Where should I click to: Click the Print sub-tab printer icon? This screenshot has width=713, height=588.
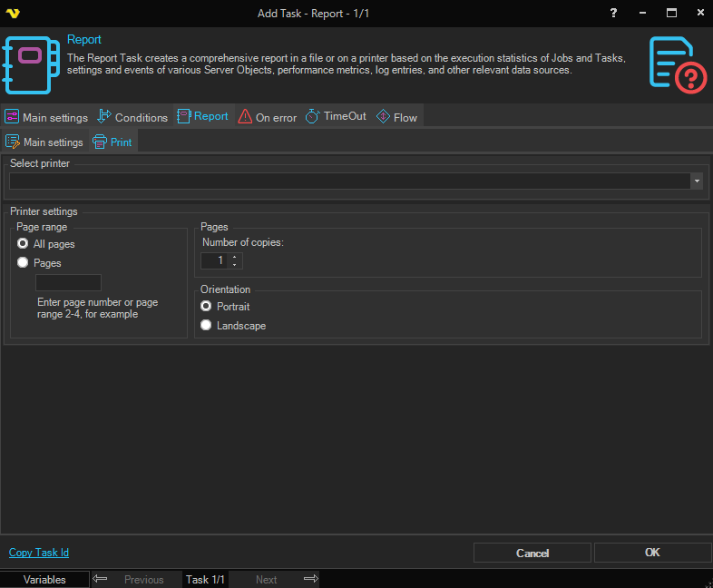100,142
